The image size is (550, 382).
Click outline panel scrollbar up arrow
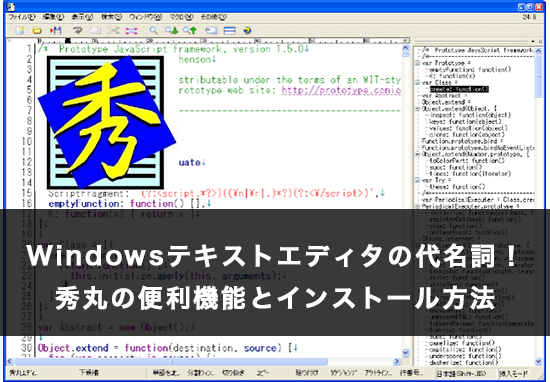[538, 51]
